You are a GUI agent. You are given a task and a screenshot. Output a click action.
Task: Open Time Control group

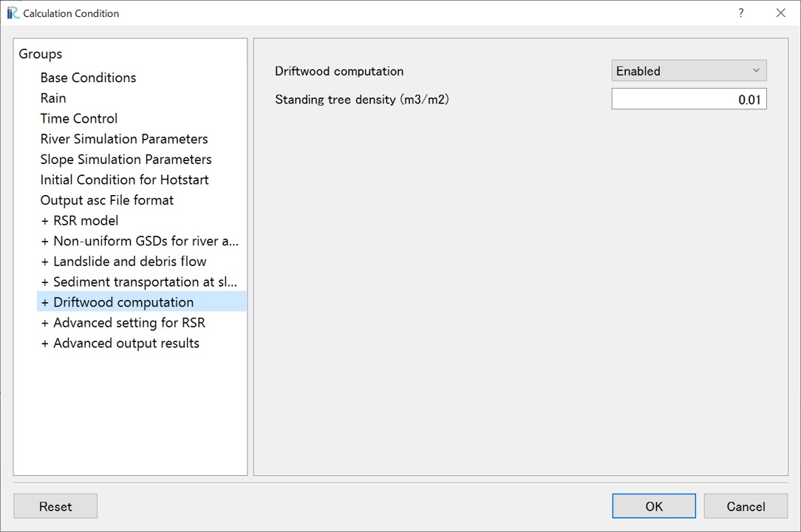pyautogui.click(x=78, y=118)
